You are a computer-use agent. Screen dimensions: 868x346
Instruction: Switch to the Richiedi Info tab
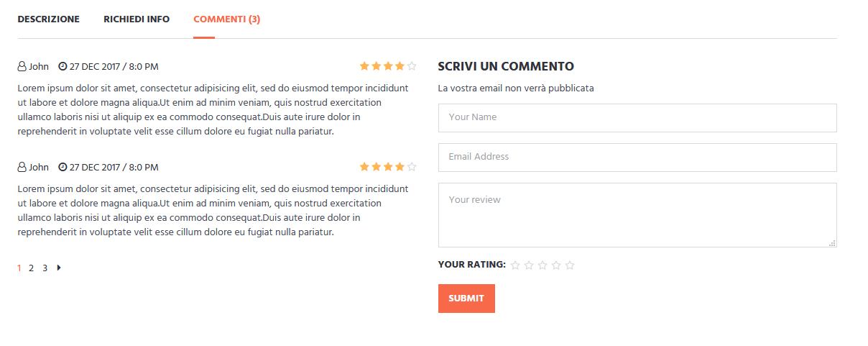[137, 19]
